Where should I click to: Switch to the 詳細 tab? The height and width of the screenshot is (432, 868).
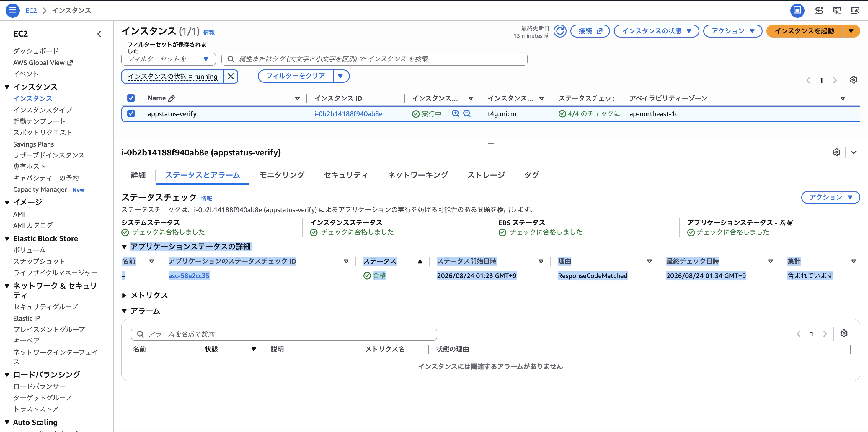(138, 175)
